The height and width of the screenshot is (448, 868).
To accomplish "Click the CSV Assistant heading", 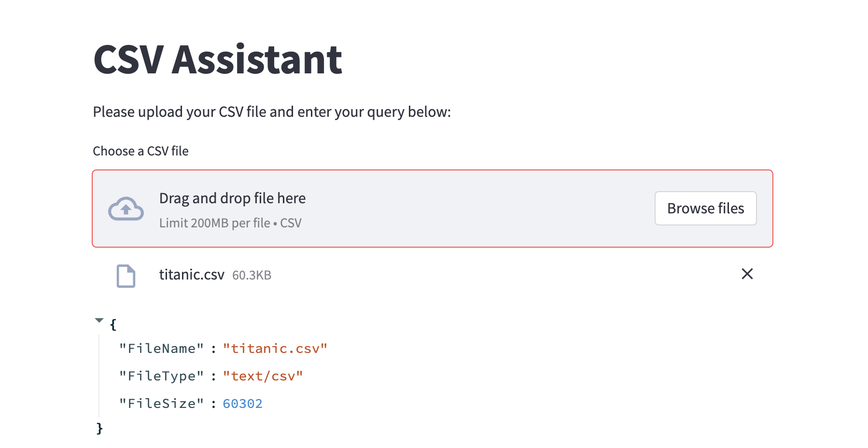I will point(218,59).
